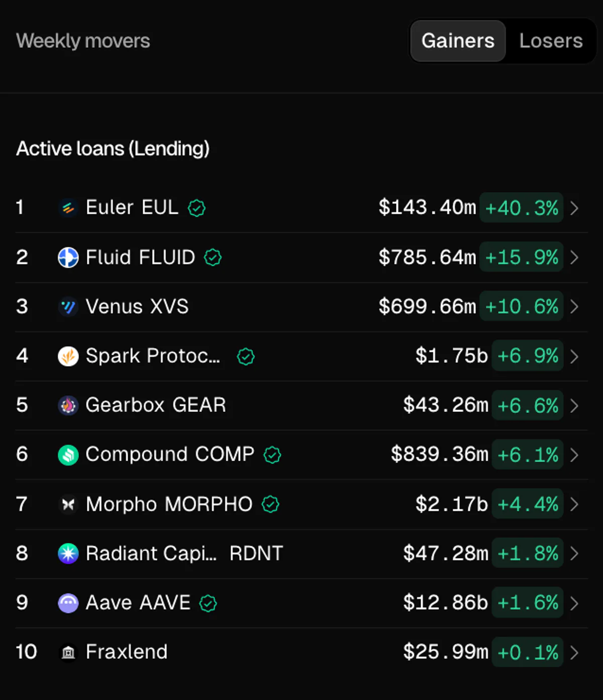
Task: Click the Fraxlend bank logo icon
Action: click(x=68, y=653)
